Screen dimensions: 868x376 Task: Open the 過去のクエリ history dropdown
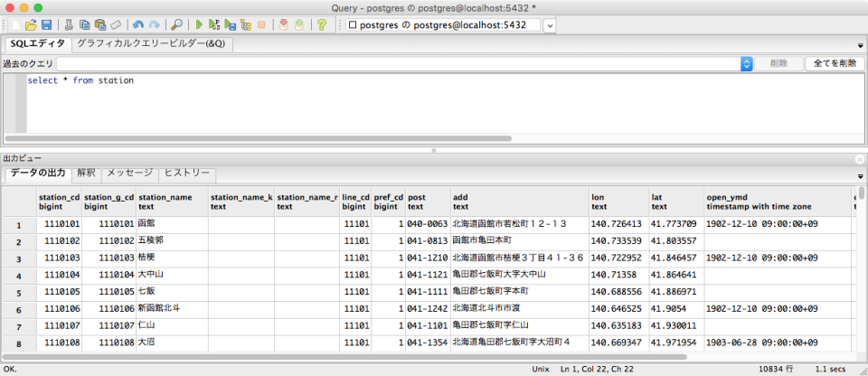coord(747,64)
